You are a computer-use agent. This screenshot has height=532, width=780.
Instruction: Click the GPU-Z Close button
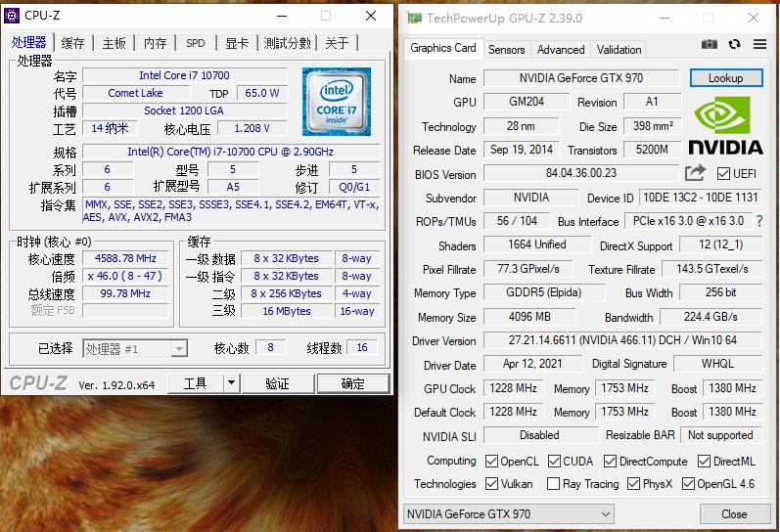coord(734,514)
